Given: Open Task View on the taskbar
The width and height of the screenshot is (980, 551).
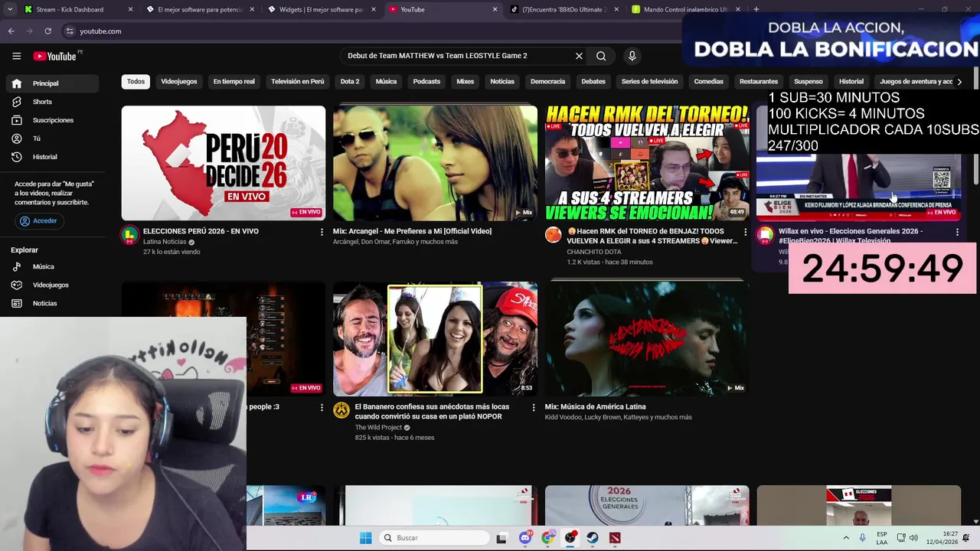Looking at the screenshot, I should 501,538.
